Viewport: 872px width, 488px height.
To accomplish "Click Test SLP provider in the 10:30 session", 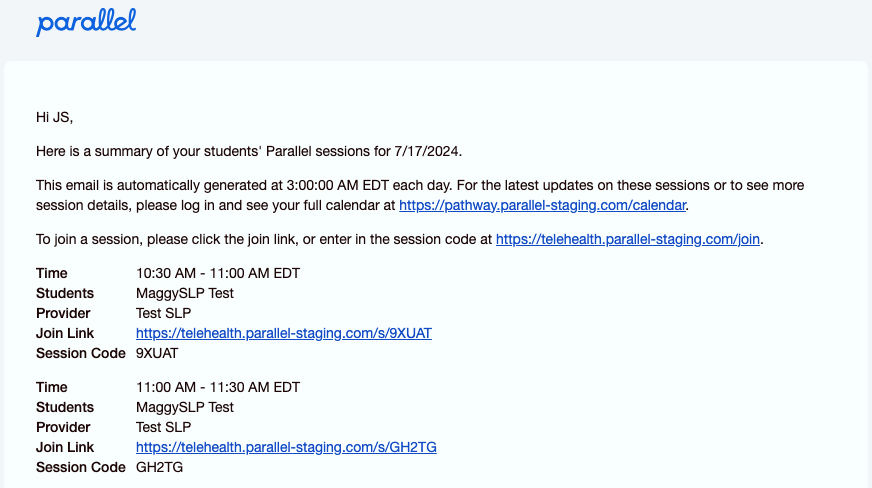I will [x=163, y=313].
